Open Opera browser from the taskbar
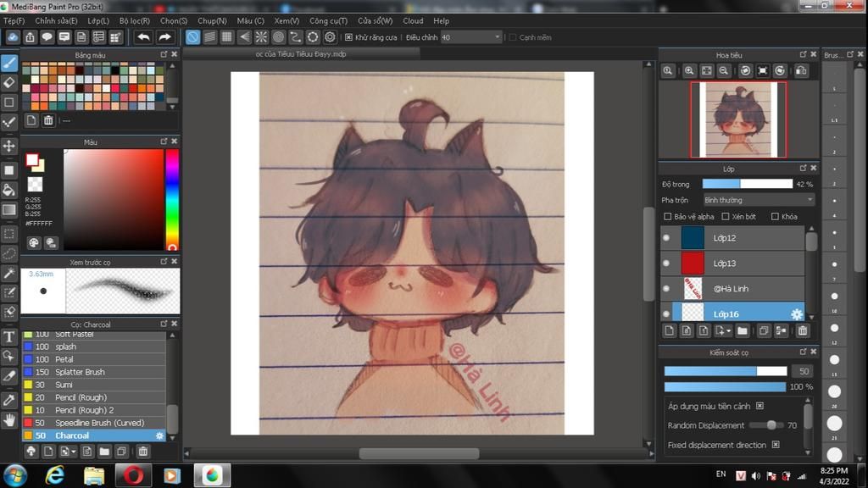This screenshot has height=488, width=868. (133, 475)
